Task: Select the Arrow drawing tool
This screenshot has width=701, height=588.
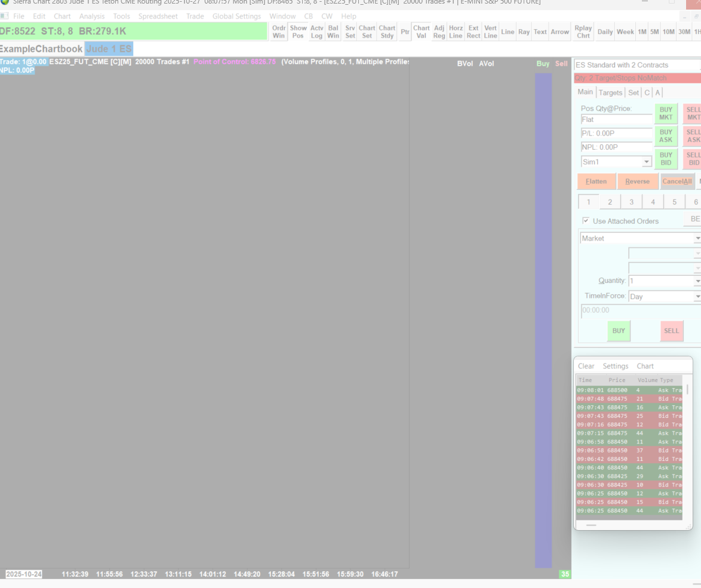Action: coord(559,32)
